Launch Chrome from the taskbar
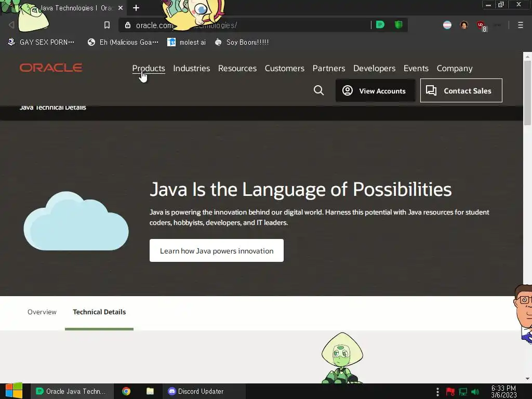 tap(126, 391)
